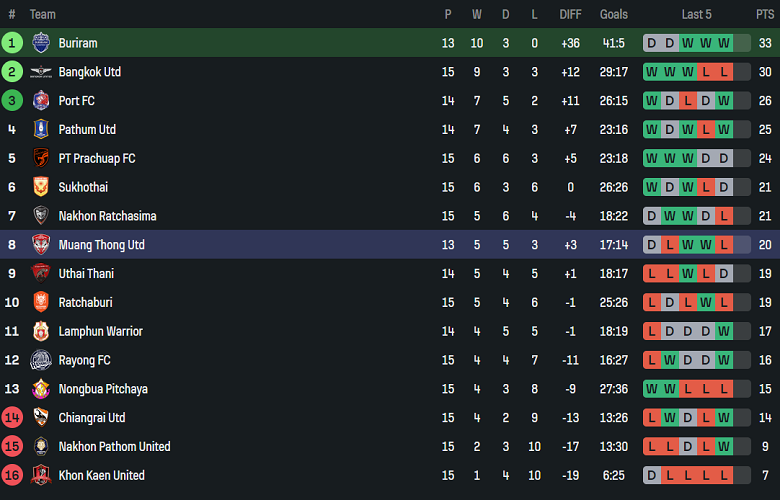Select the Ratchaburi team name
The height and width of the screenshot is (500, 780).
pos(87,302)
